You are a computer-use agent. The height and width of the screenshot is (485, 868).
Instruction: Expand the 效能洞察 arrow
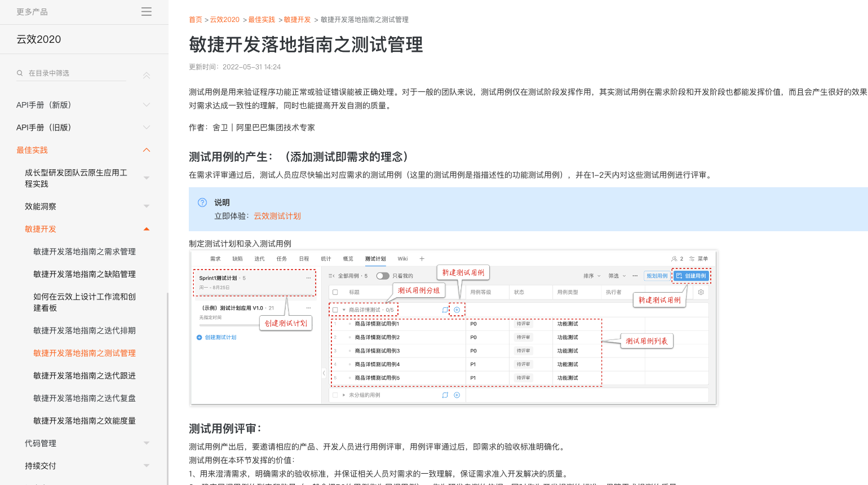pyautogui.click(x=147, y=206)
